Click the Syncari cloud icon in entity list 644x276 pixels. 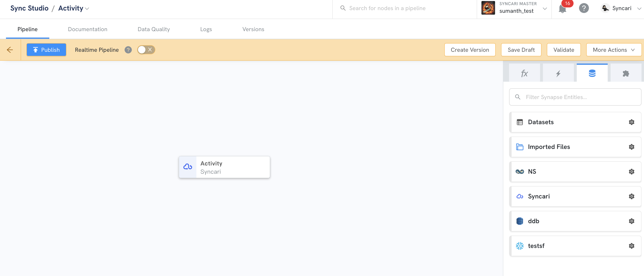pyautogui.click(x=519, y=196)
